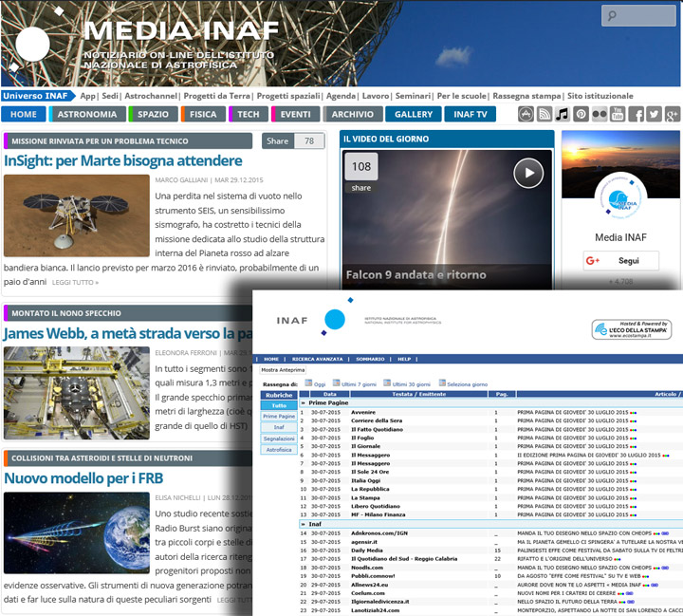Click the search field in header

[x=637, y=16]
